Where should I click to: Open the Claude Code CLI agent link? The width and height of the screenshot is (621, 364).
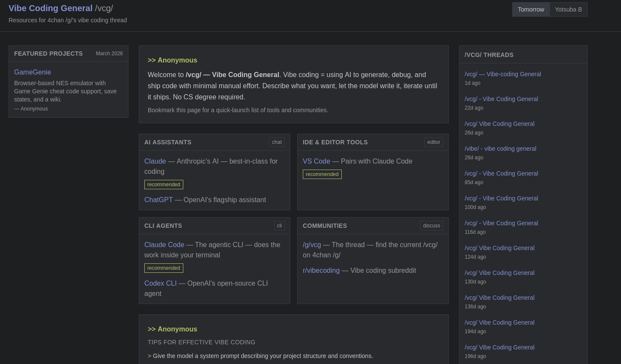pos(164,245)
